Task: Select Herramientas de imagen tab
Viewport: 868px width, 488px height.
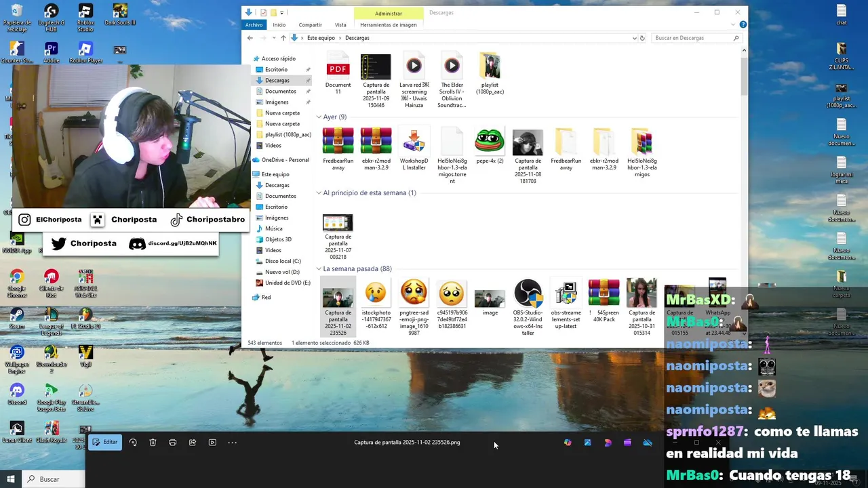Action: (389, 24)
